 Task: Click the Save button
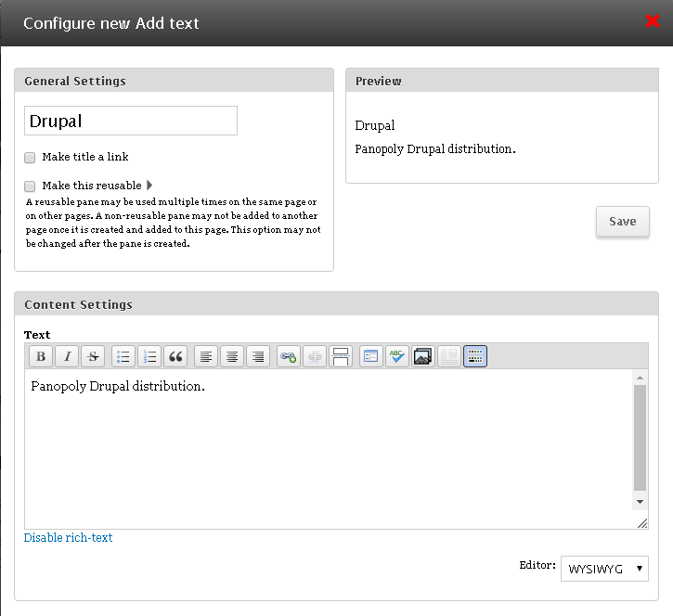(x=622, y=222)
